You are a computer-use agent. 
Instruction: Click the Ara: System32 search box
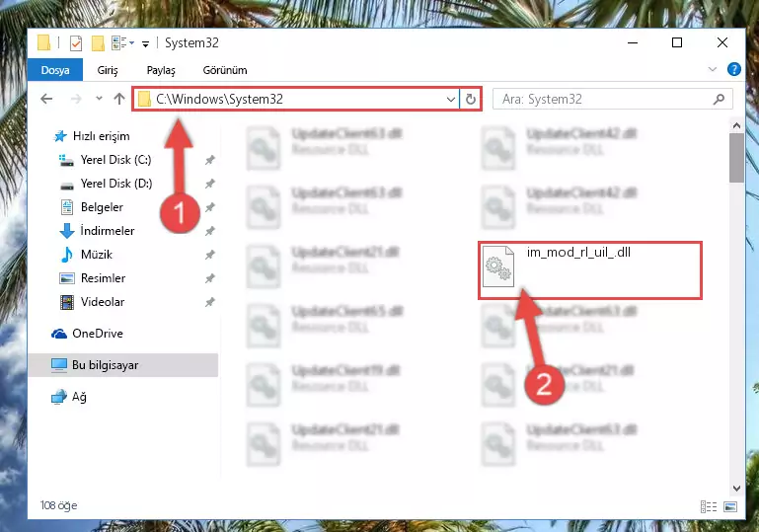tap(612, 100)
